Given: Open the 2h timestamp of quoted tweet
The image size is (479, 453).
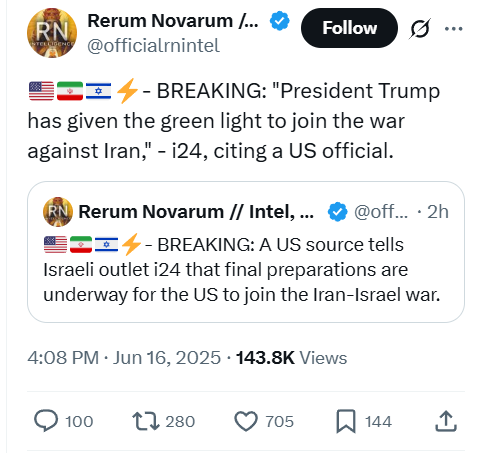Looking at the screenshot, I should point(438,212).
